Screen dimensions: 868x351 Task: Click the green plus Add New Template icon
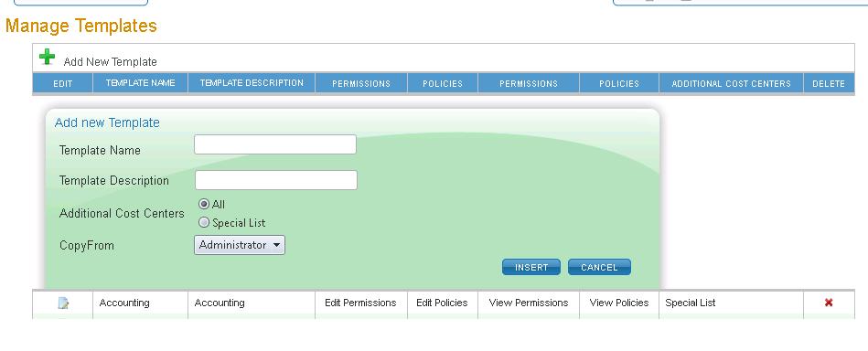point(47,57)
